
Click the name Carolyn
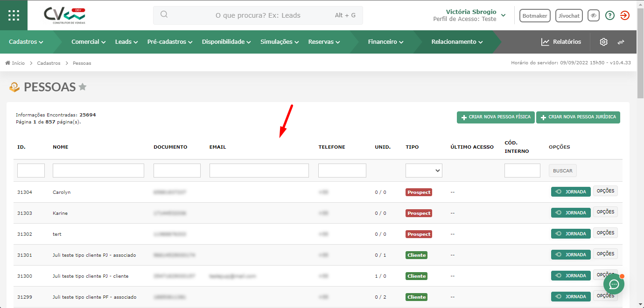tap(62, 192)
